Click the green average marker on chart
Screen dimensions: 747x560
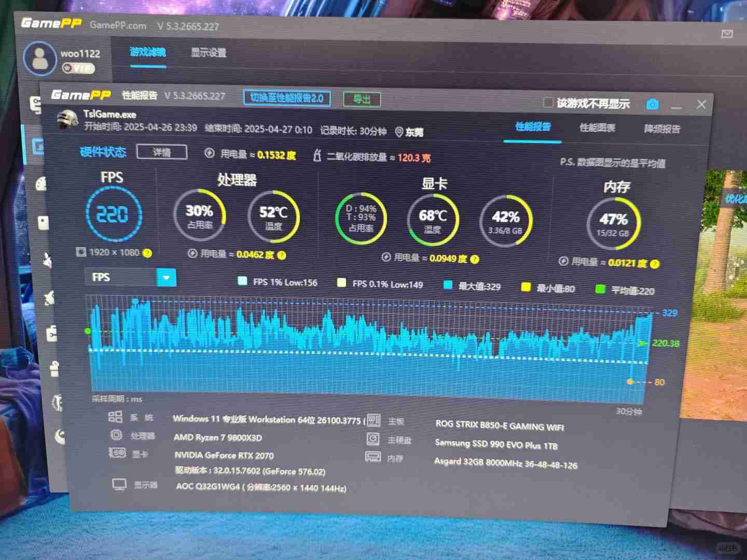(88, 331)
